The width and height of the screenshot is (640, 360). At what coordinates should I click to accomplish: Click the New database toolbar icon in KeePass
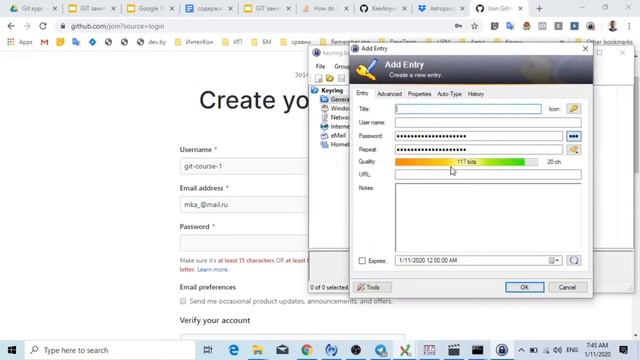pos(318,78)
